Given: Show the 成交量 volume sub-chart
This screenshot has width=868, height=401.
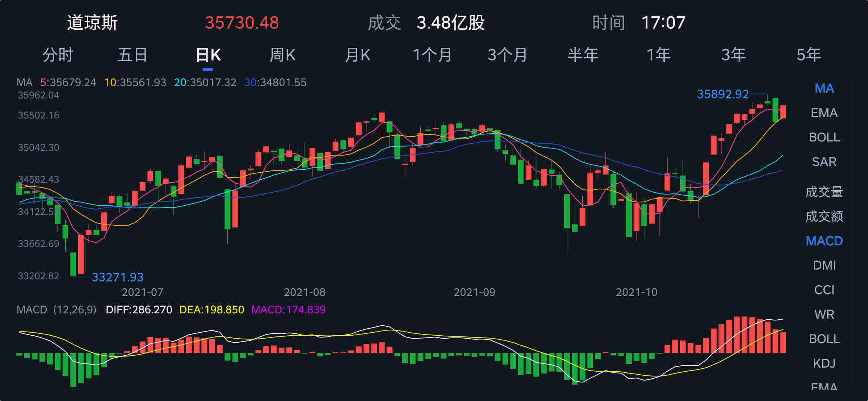Looking at the screenshot, I should [824, 192].
